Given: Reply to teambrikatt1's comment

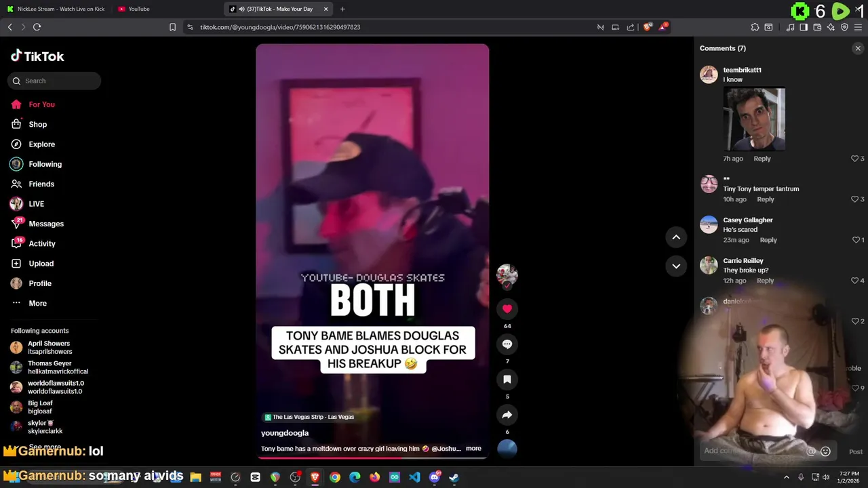Looking at the screenshot, I should [x=762, y=159].
